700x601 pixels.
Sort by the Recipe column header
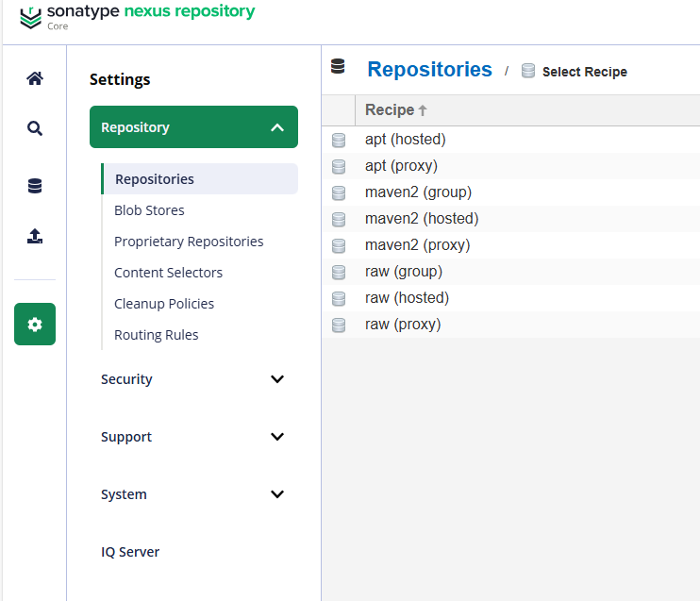tap(390, 110)
